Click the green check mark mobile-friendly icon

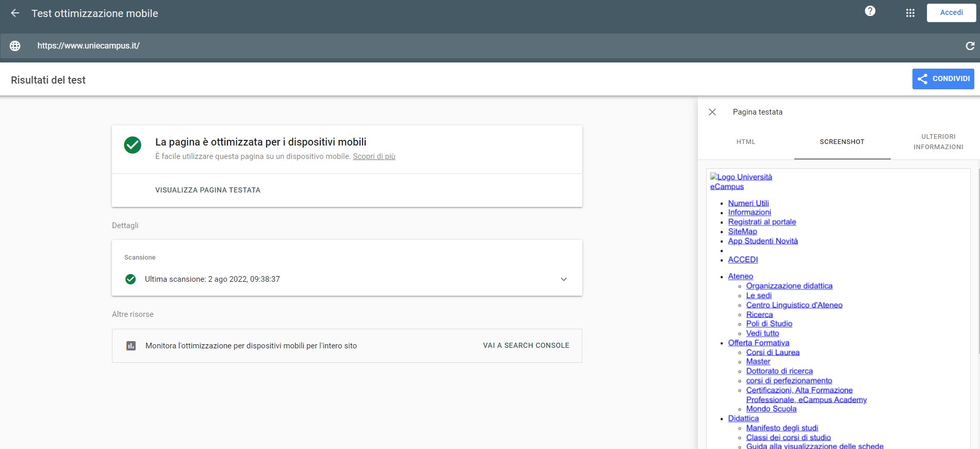133,145
